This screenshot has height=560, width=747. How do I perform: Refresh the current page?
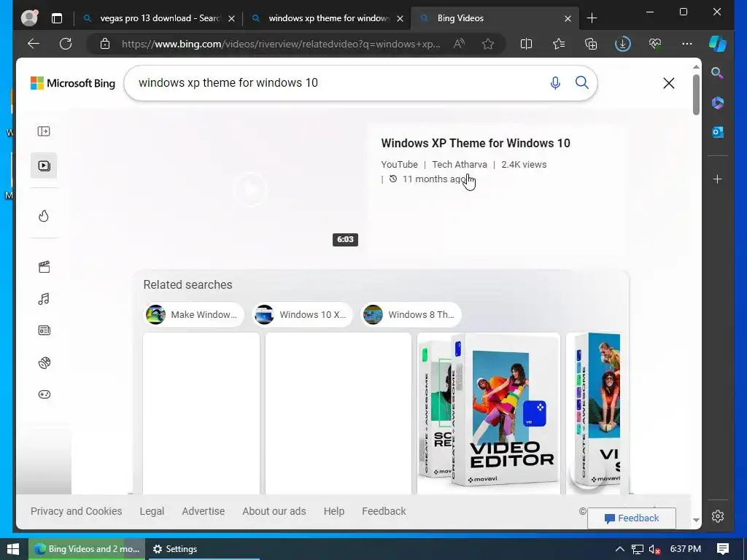66,44
